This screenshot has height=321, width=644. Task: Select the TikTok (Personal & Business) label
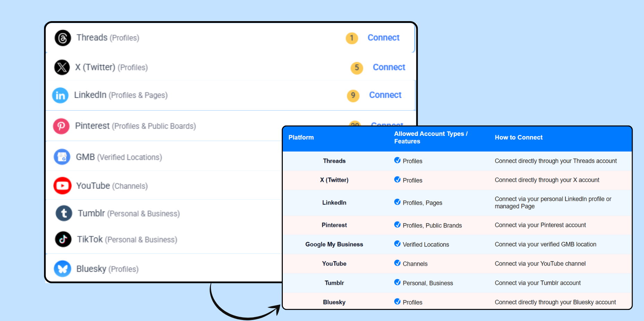[127, 240]
